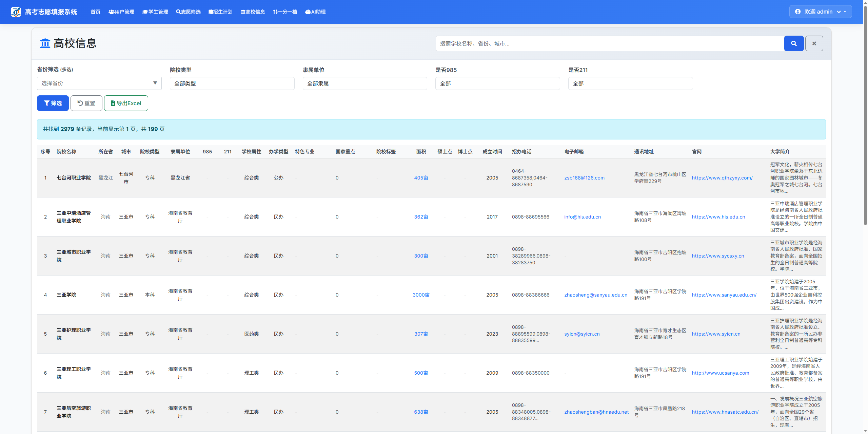Open the 招生计划 calendar menu item
The height and width of the screenshot is (434, 868).
[220, 12]
